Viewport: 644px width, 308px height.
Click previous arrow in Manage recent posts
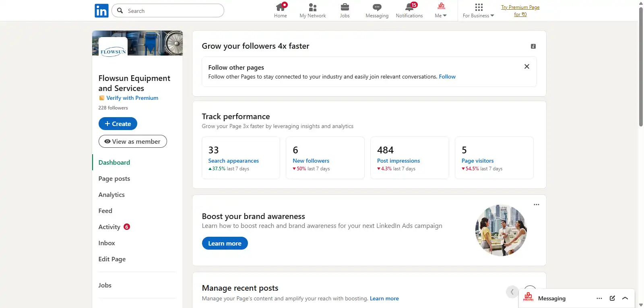[512, 291]
